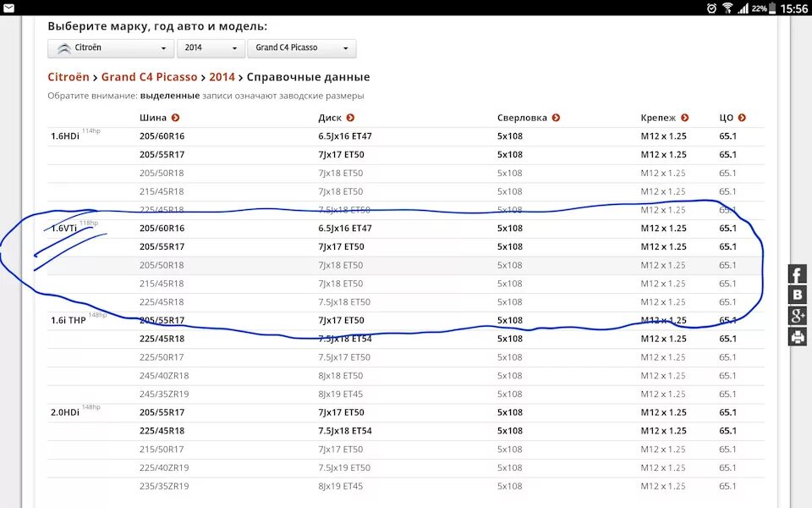
Task: Share via the Google Plus icon
Action: [x=798, y=316]
